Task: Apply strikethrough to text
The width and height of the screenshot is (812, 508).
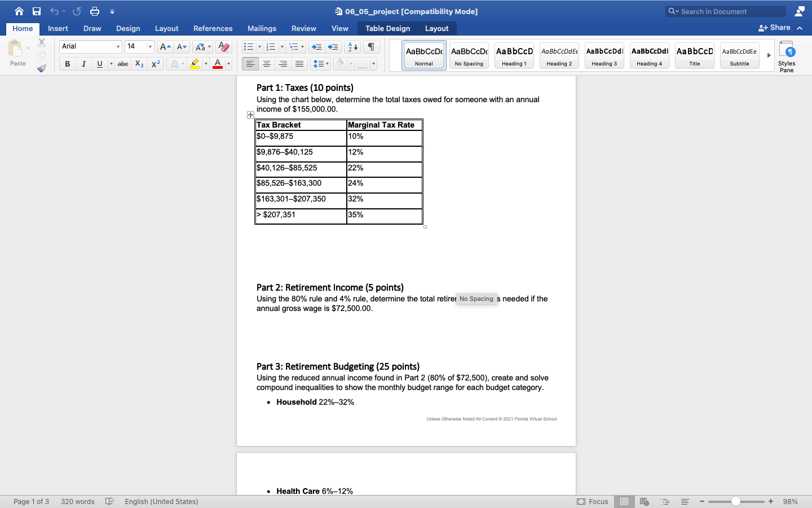Action: [123, 64]
